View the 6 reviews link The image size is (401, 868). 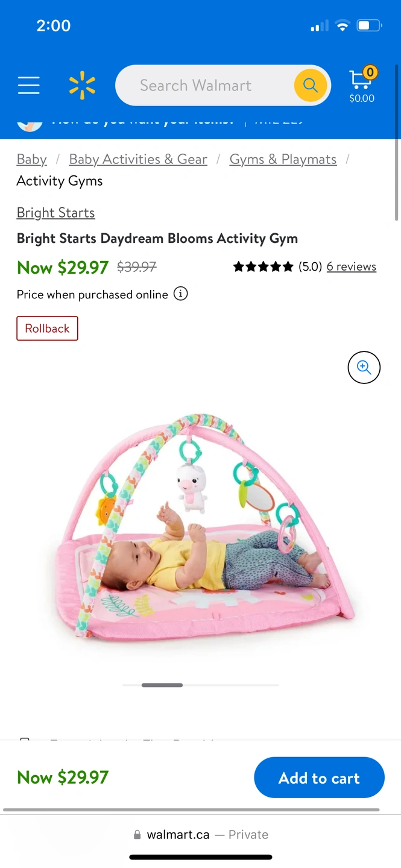(x=352, y=266)
